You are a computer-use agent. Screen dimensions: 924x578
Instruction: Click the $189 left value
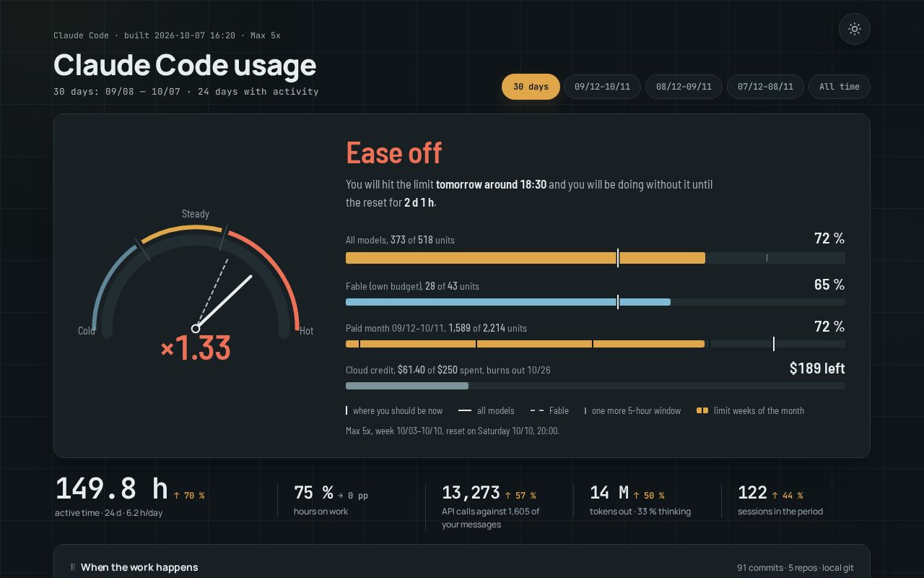[817, 368]
